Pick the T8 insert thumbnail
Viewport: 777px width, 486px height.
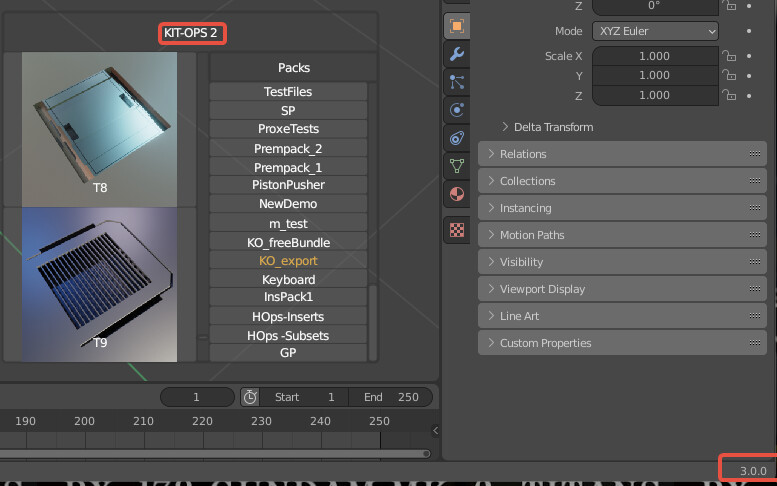click(100, 129)
